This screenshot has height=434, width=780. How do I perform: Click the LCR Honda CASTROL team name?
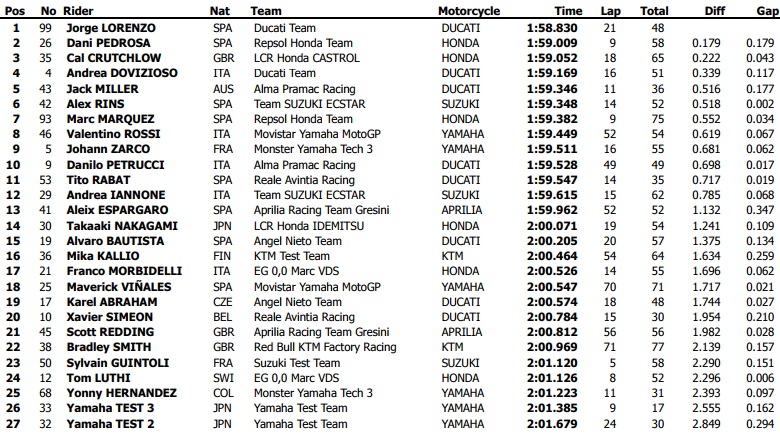(x=301, y=58)
